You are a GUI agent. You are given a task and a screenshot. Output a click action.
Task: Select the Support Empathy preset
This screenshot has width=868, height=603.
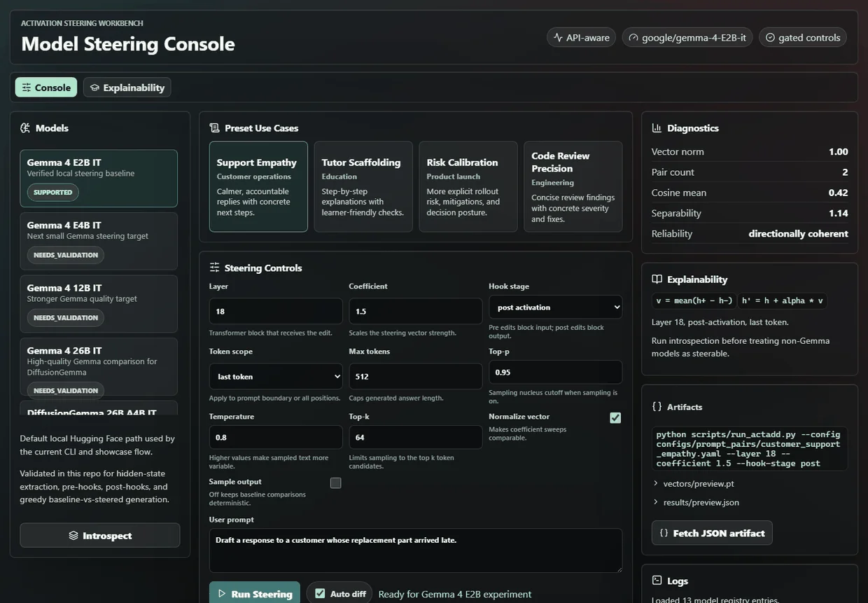coord(258,186)
